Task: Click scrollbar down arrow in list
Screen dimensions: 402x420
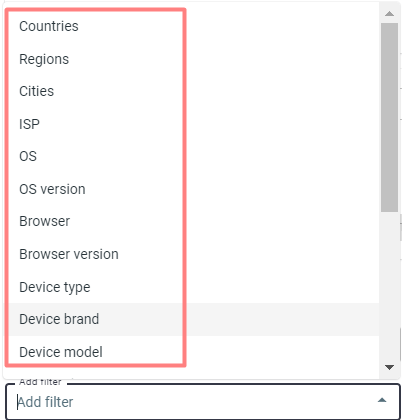Action: pyautogui.click(x=389, y=367)
